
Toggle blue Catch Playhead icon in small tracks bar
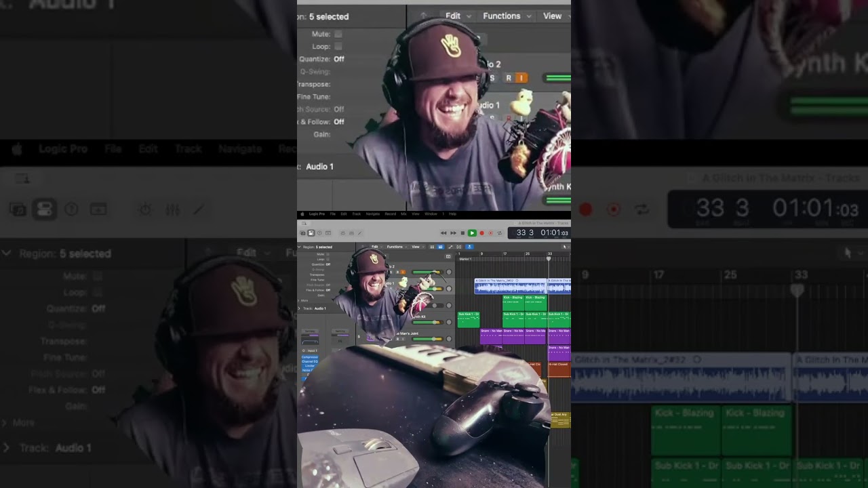tap(469, 247)
